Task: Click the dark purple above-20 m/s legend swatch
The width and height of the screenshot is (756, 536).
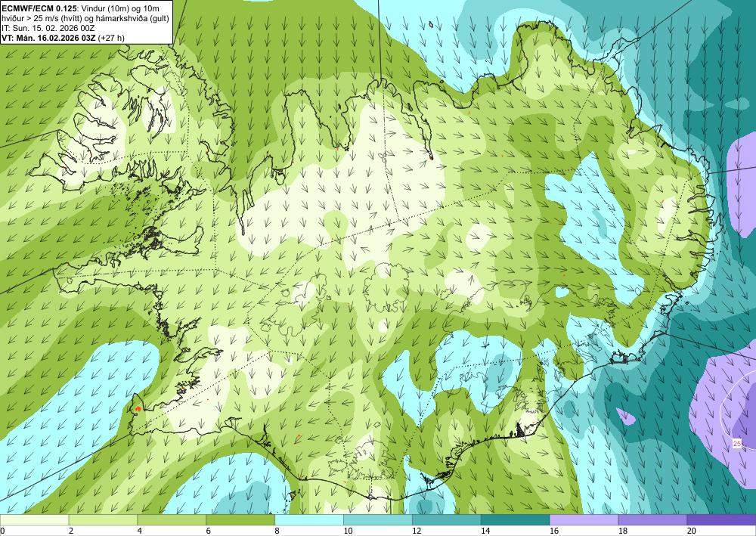Action: [721, 520]
